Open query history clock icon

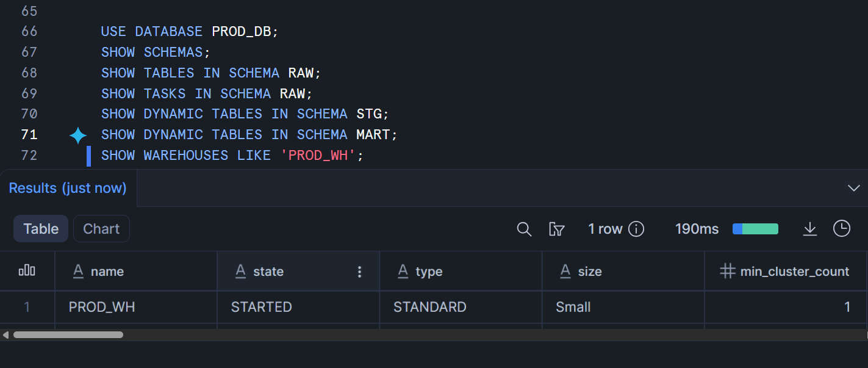(842, 229)
